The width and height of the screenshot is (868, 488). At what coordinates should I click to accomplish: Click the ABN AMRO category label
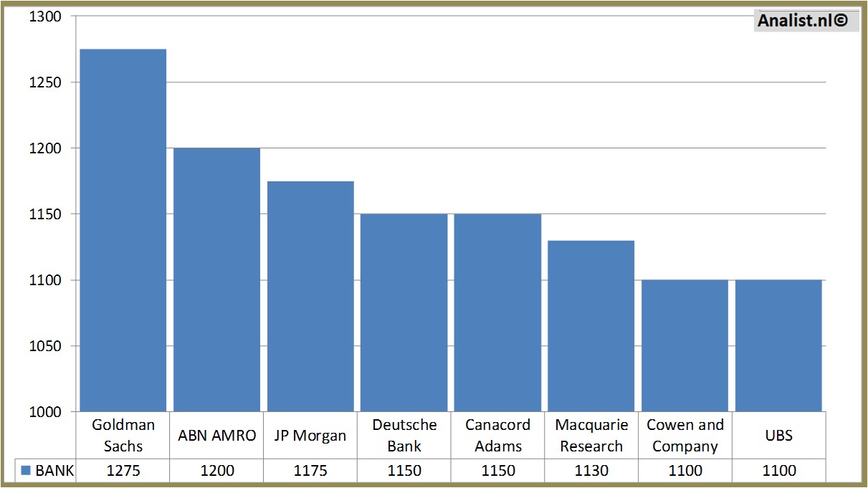coord(216,436)
